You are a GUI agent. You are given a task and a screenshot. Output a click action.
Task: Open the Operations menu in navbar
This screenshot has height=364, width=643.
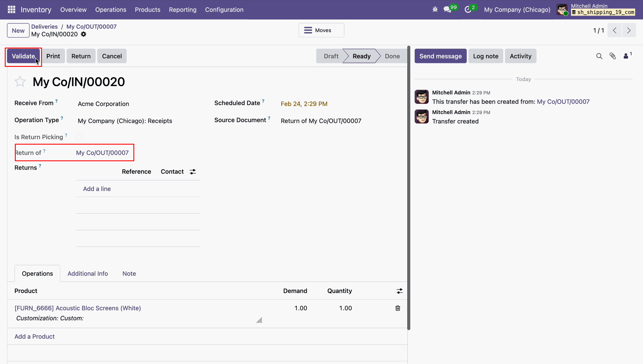[x=111, y=10]
